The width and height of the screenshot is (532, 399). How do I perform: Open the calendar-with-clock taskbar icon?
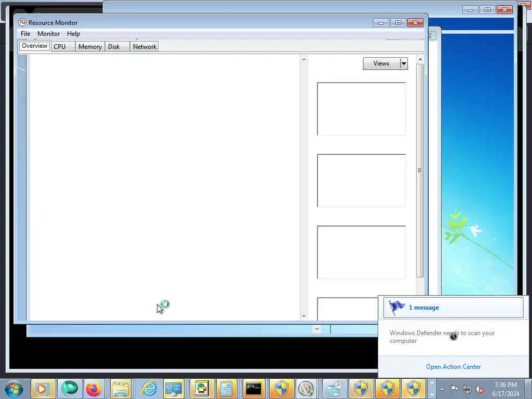click(334, 389)
